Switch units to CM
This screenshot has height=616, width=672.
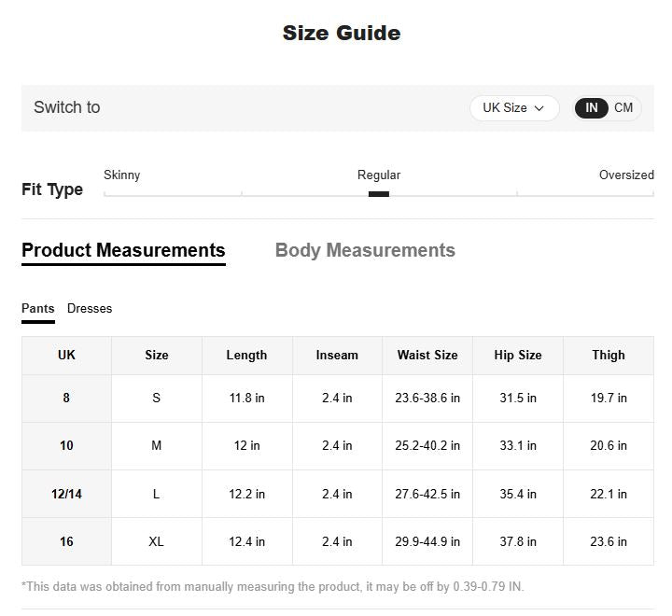pos(623,108)
